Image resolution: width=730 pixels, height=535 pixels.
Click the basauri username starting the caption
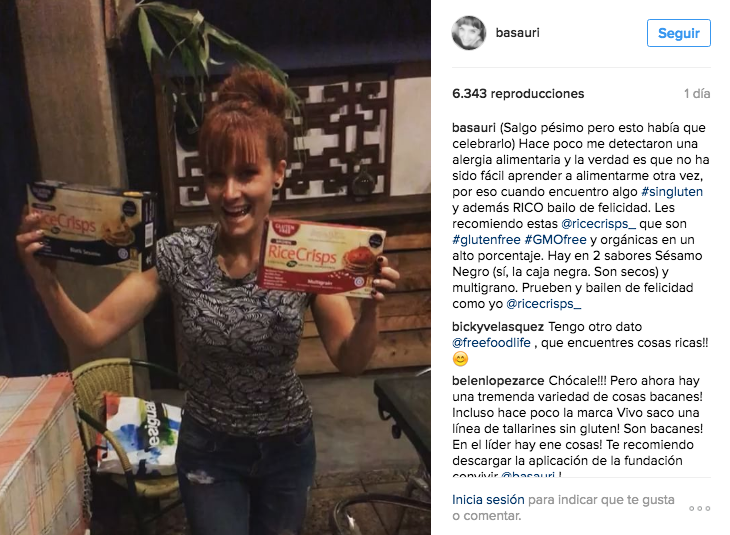tap(474, 128)
